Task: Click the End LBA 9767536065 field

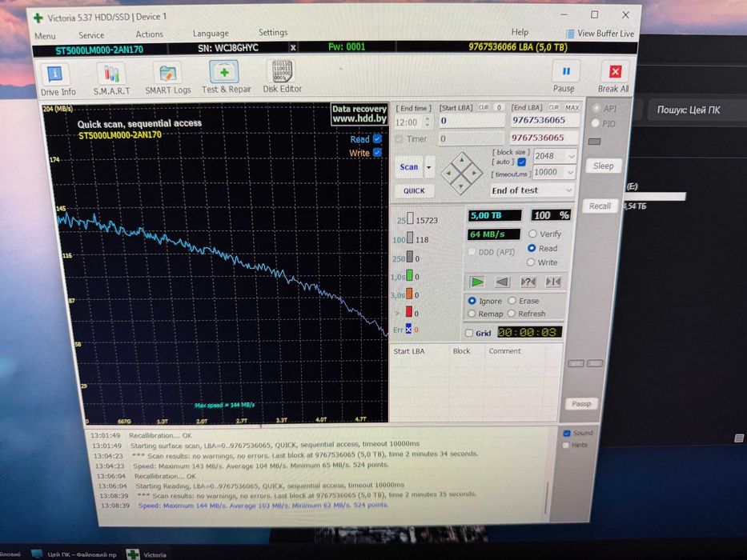Action: (544, 121)
